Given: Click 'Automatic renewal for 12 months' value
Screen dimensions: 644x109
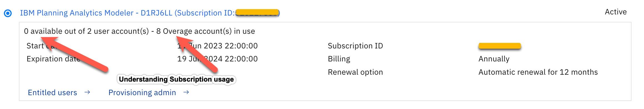Looking at the screenshot, I should click(x=538, y=72).
